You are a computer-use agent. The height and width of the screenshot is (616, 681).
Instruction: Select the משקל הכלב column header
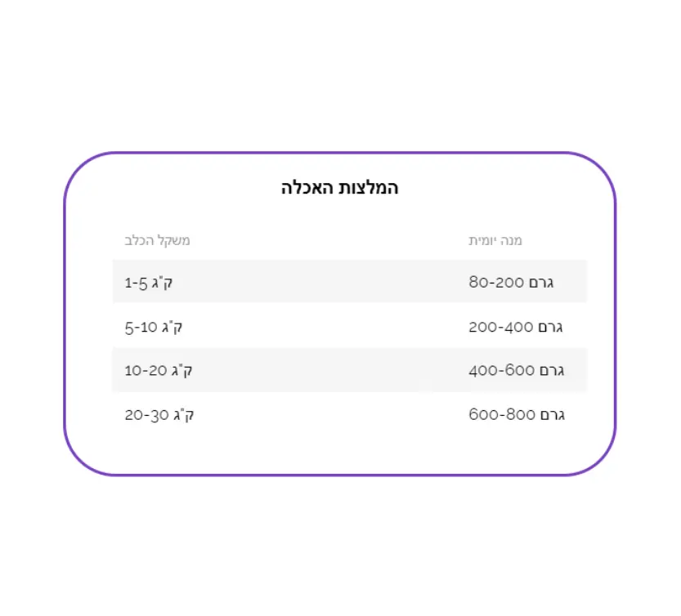157,240
